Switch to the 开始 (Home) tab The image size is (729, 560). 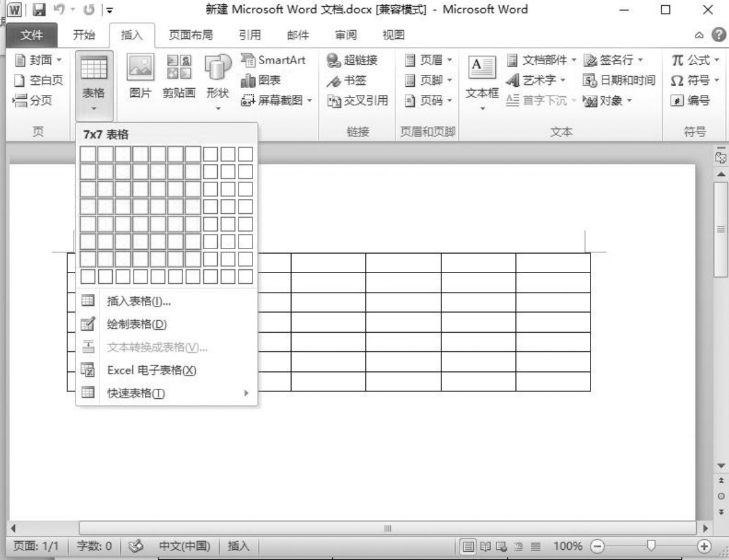pos(84,35)
